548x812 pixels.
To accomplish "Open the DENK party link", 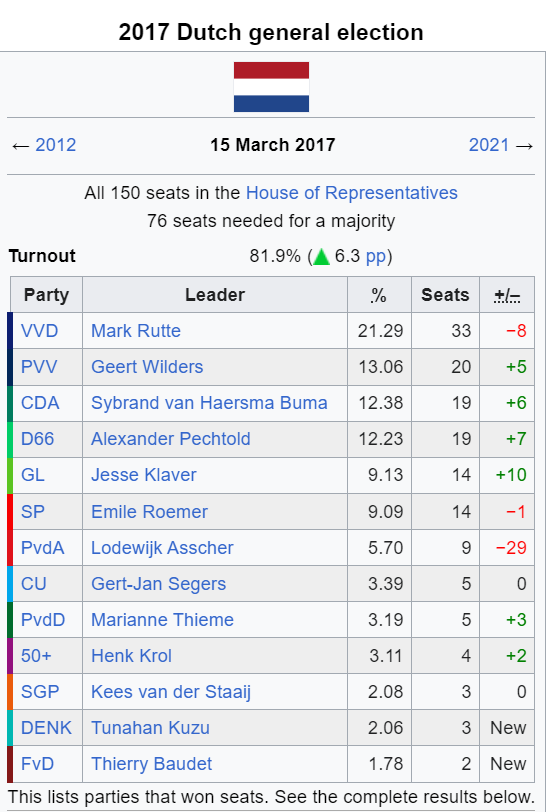I will click(46, 728).
